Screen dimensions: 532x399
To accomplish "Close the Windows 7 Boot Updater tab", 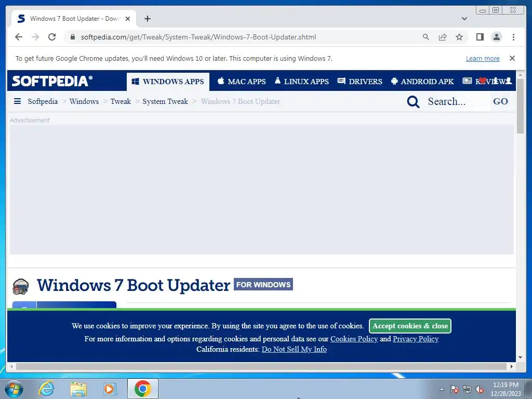I will 128,19.
